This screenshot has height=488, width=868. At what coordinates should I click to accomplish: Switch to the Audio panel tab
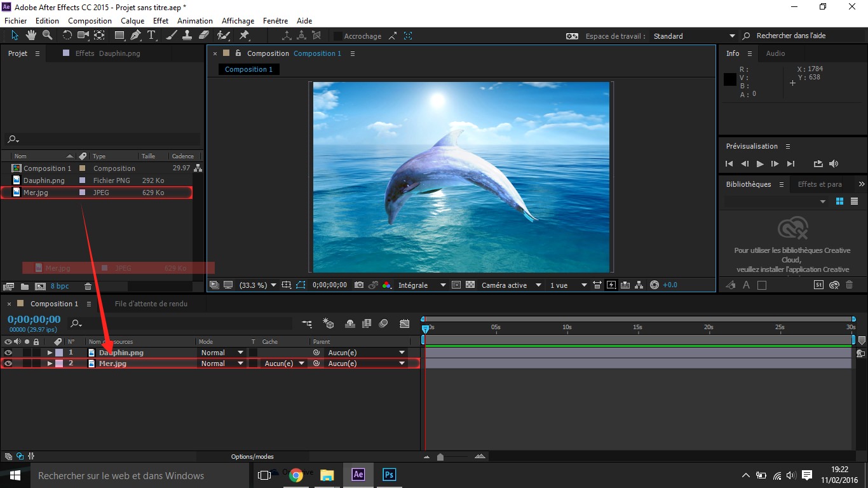click(x=775, y=53)
